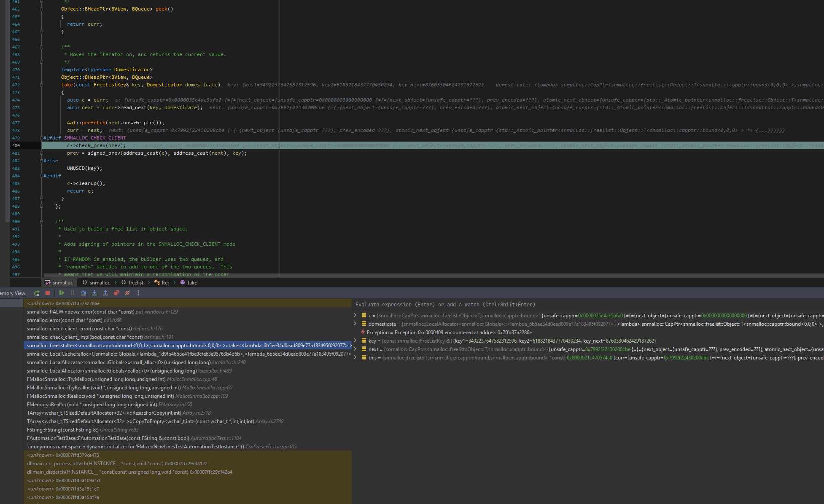This screenshot has width=824, height=504.
Task: Click the Rerun debug session icon
Action: tap(37, 293)
